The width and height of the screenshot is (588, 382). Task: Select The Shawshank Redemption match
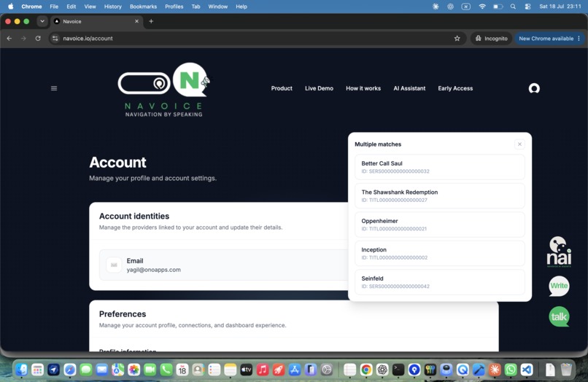(439, 195)
